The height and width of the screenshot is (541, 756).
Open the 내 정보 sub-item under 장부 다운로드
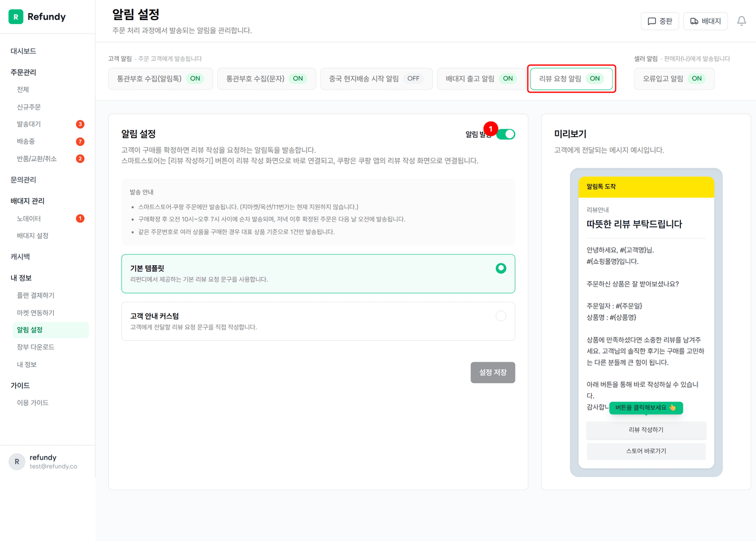coord(27,364)
